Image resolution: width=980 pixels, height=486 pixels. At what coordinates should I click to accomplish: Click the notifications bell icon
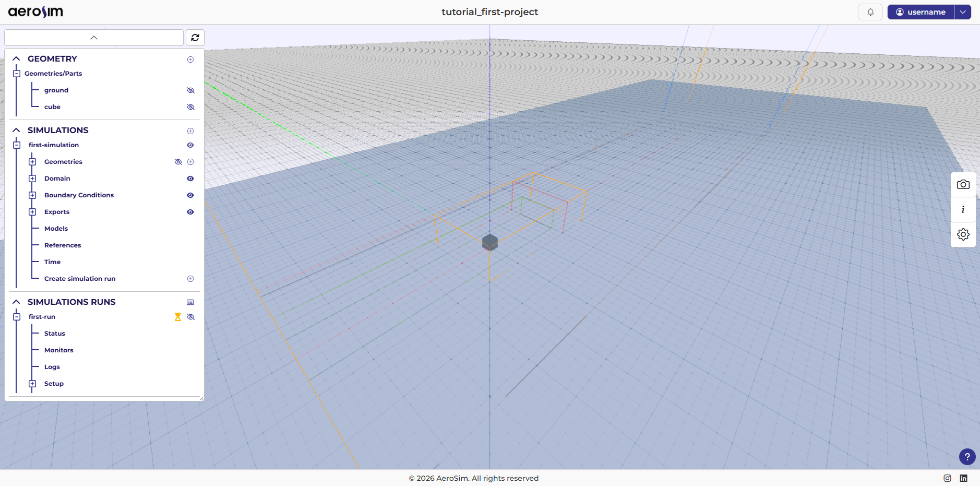point(870,12)
